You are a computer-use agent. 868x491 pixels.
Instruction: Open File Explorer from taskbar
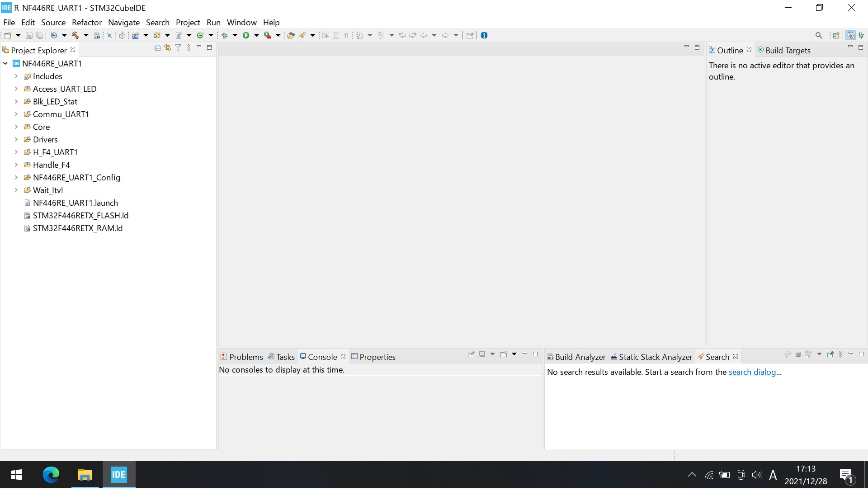[85, 475]
